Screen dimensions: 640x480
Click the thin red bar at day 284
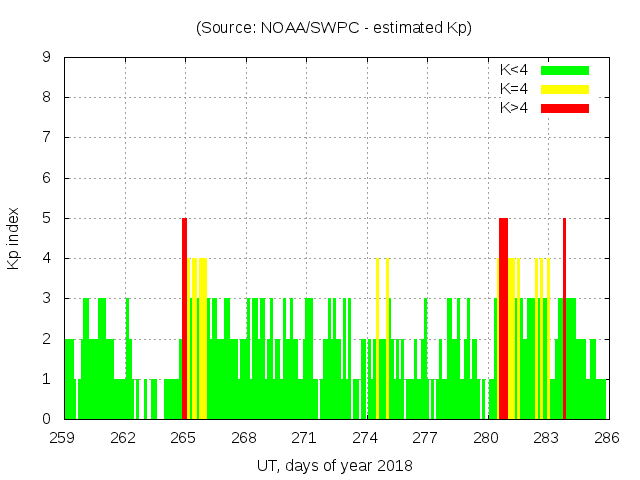(564, 320)
